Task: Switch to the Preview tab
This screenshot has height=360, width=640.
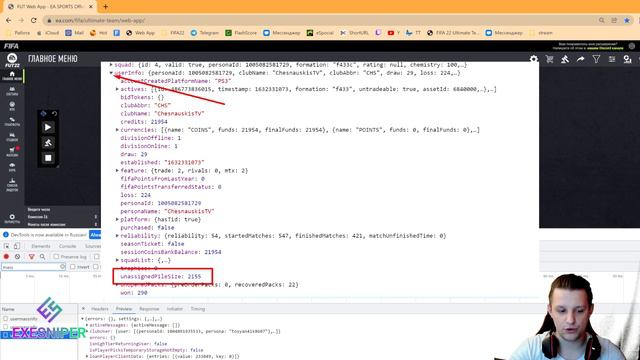Action: pyautogui.click(x=124, y=309)
